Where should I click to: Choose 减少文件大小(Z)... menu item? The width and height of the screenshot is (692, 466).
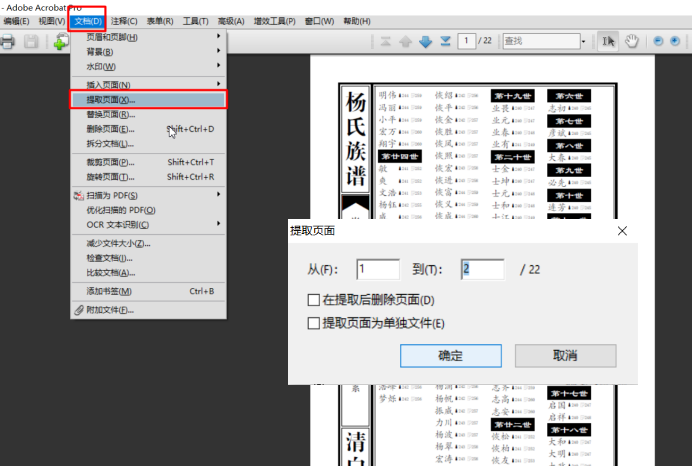coord(148,244)
